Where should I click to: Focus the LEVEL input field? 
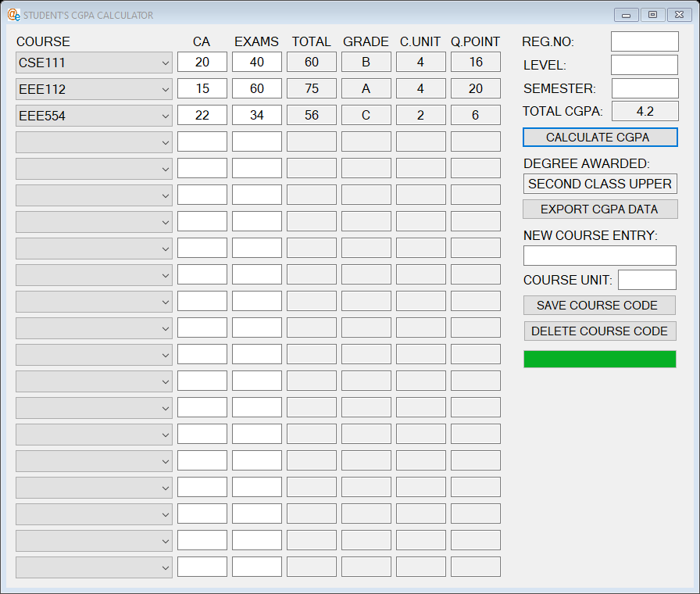(x=645, y=65)
